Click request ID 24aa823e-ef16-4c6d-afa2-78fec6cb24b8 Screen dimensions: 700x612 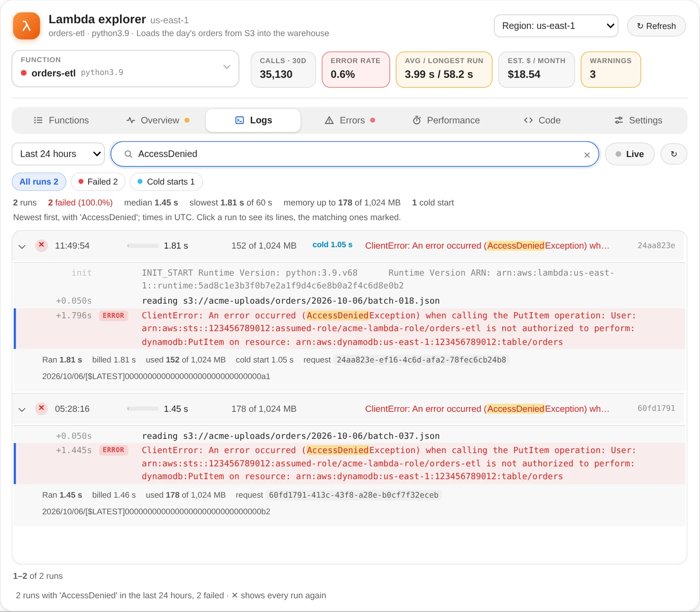[421, 360]
